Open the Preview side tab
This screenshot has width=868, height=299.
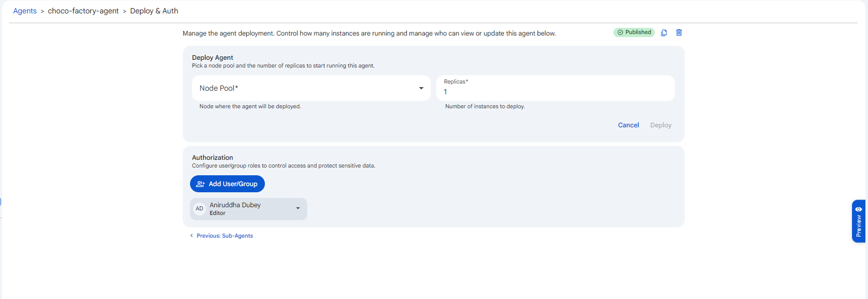pyautogui.click(x=859, y=221)
